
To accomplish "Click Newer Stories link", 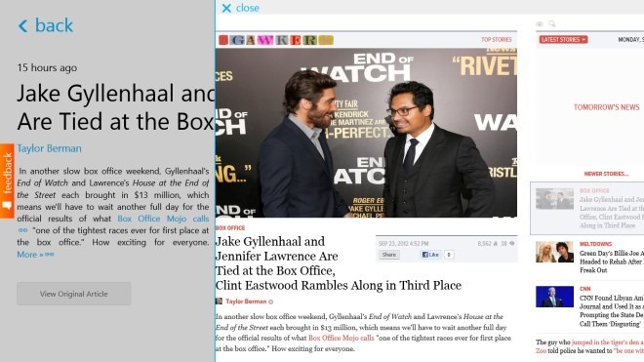I will tap(606, 174).
